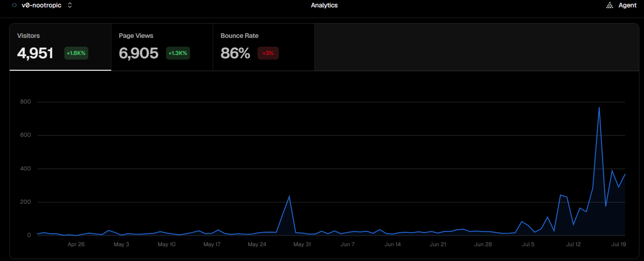The width and height of the screenshot is (644, 261).
Task: Click the Agent triangle icon
Action: click(x=610, y=6)
